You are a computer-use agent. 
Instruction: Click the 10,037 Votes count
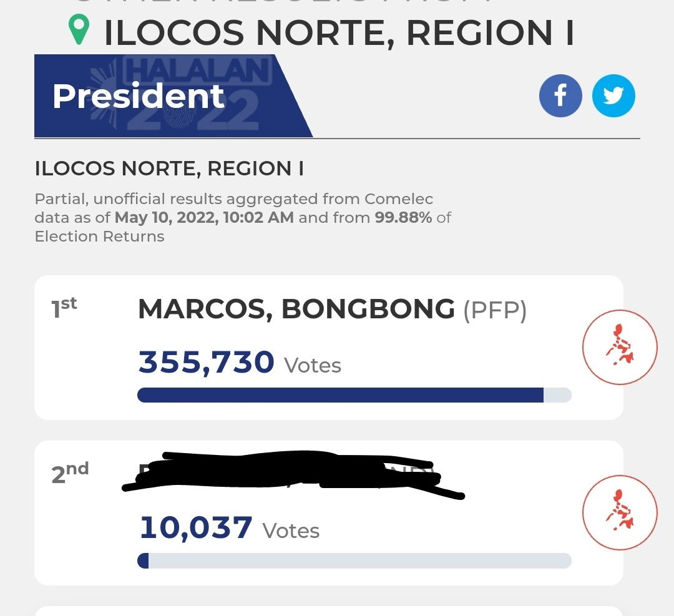pyautogui.click(x=230, y=528)
